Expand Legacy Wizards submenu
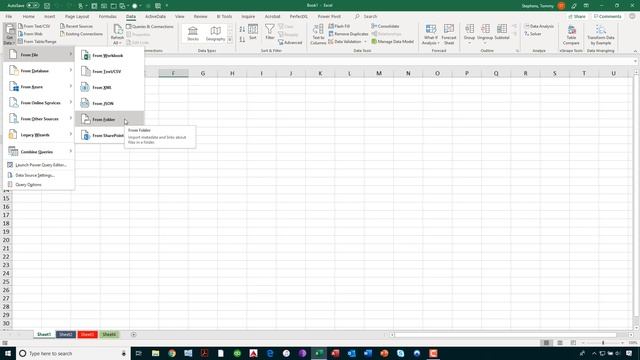Screen dimensions: 640x360 coord(39,135)
